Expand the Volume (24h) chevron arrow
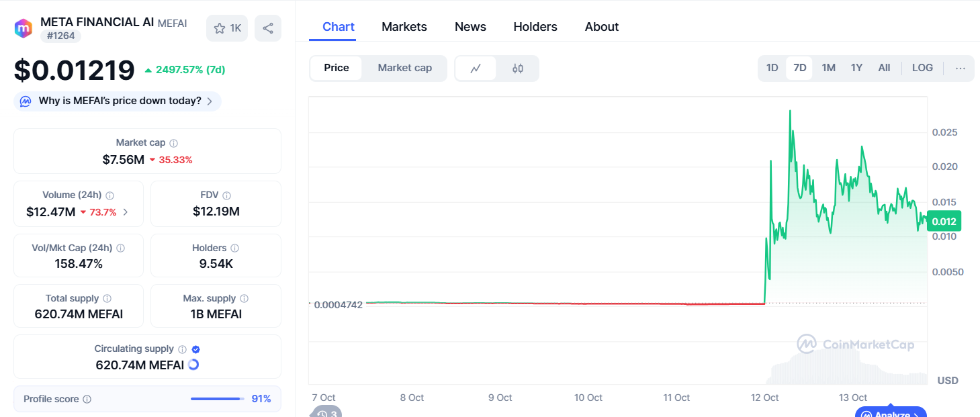This screenshot has height=417, width=980. 126,212
